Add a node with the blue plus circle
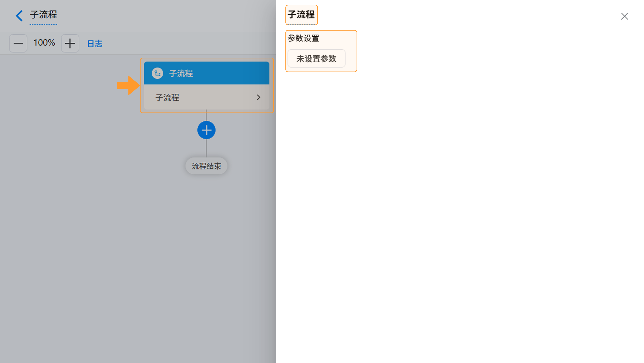Image resolution: width=644 pixels, height=363 pixels. (x=206, y=130)
